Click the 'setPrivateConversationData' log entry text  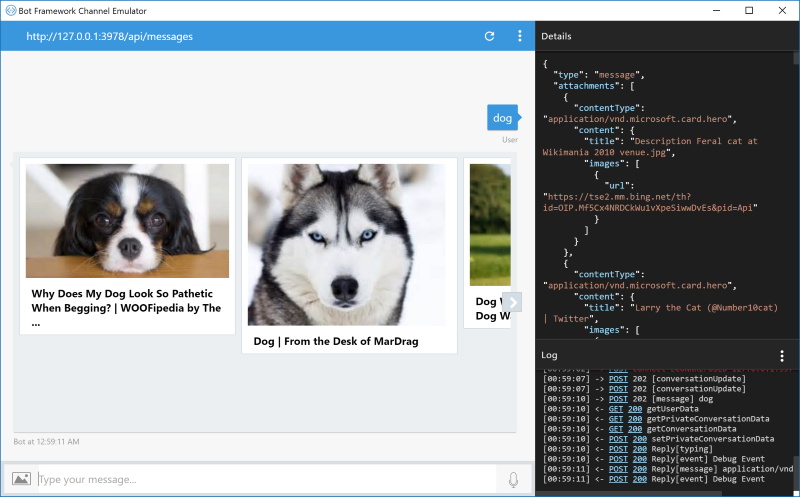[713, 439]
